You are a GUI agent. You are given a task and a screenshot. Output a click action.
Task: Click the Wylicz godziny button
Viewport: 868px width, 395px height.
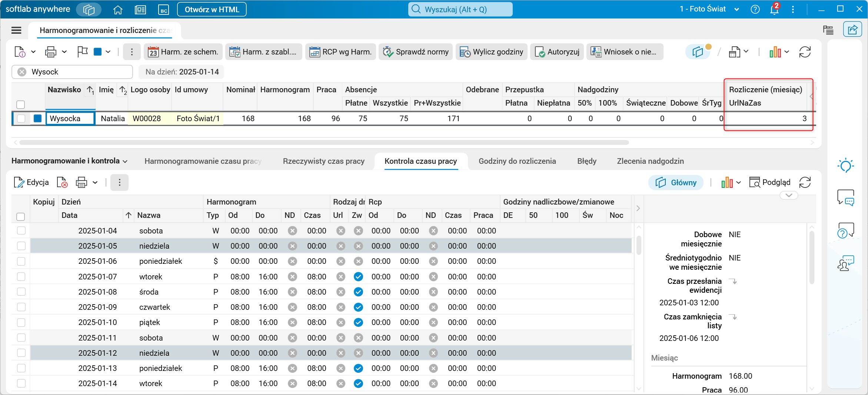[x=492, y=52]
